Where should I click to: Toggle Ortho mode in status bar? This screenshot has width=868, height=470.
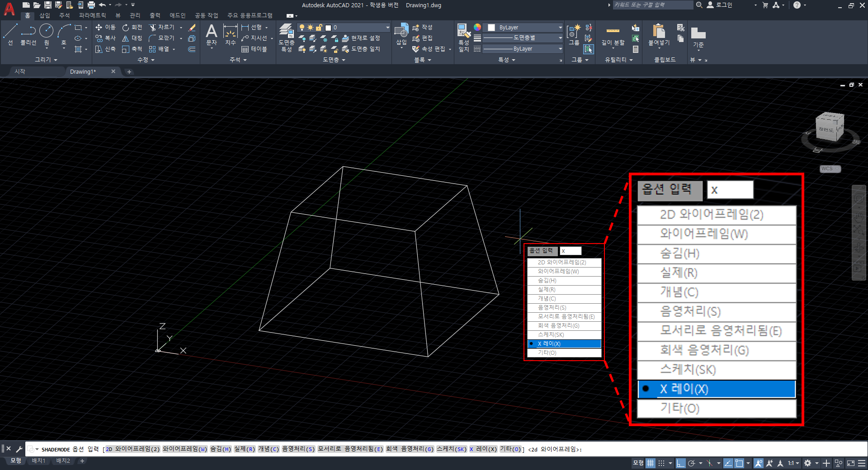point(681,463)
